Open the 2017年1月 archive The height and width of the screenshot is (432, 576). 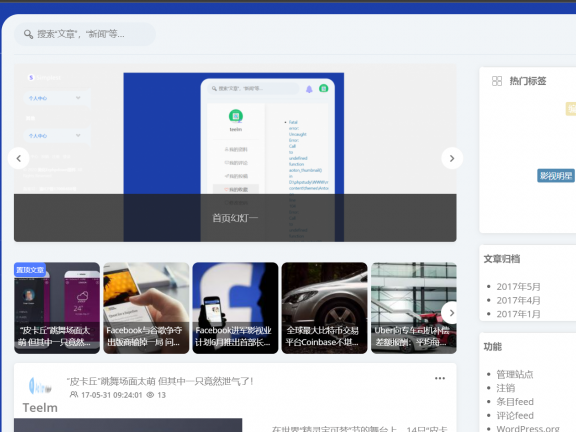pos(518,314)
